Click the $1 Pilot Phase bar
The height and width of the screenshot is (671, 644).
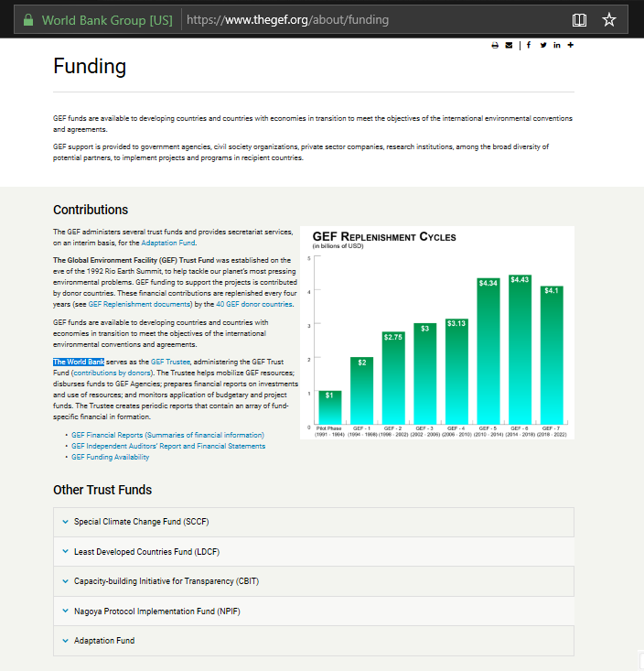tap(329, 407)
